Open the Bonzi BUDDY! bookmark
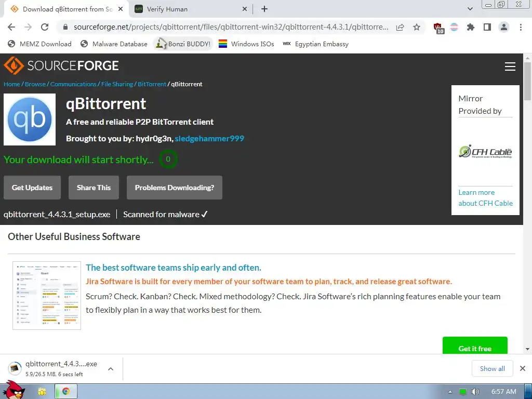 click(x=183, y=44)
